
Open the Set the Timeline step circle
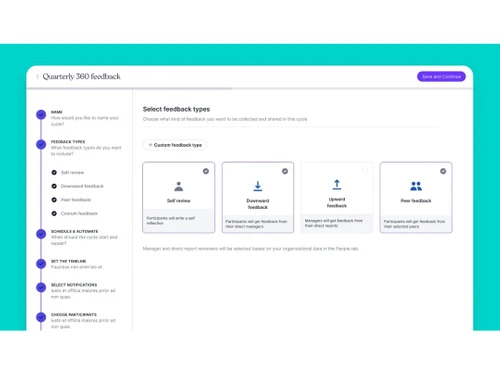pos(41,264)
